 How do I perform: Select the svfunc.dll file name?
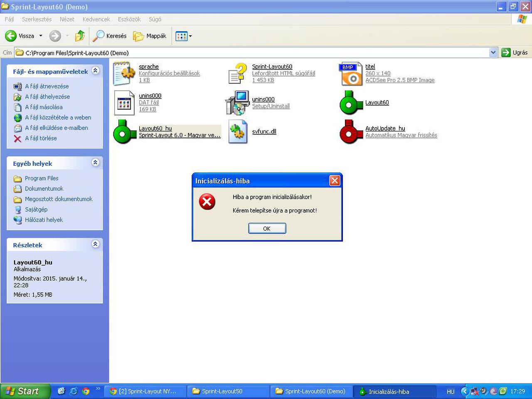tap(264, 131)
